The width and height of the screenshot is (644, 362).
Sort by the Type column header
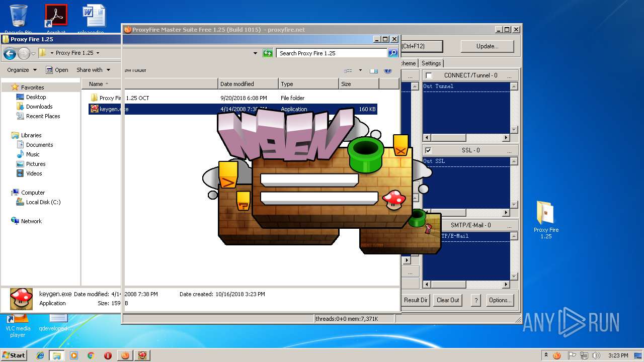click(x=308, y=84)
